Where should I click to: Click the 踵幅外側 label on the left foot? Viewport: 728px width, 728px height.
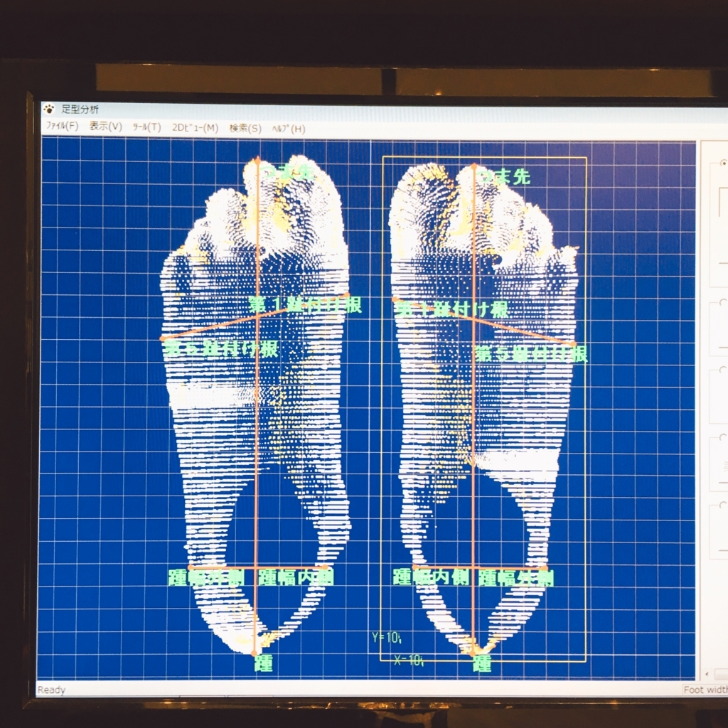click(206, 577)
